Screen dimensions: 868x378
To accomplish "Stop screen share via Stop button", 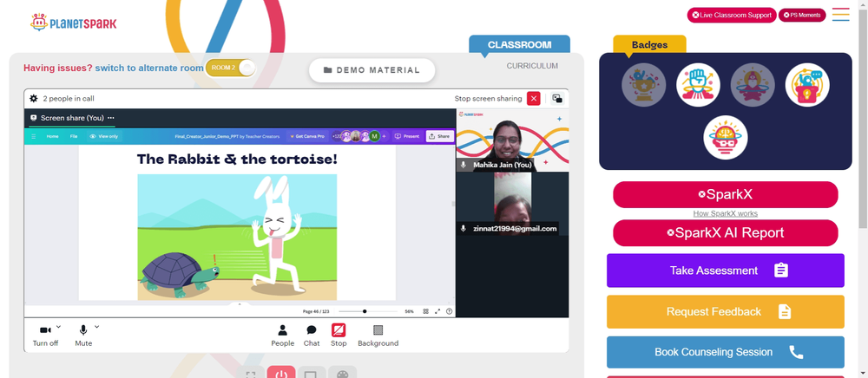I will 339,336.
